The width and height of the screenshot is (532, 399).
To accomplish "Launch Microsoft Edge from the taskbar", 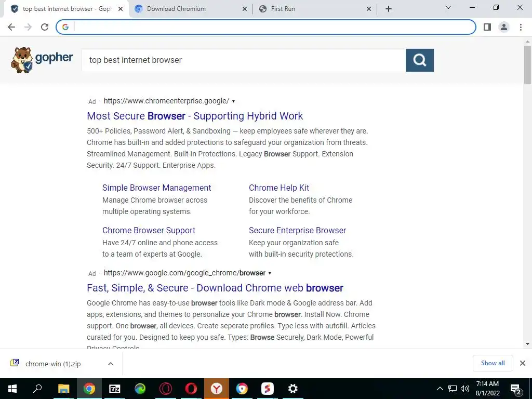I will coord(140,389).
